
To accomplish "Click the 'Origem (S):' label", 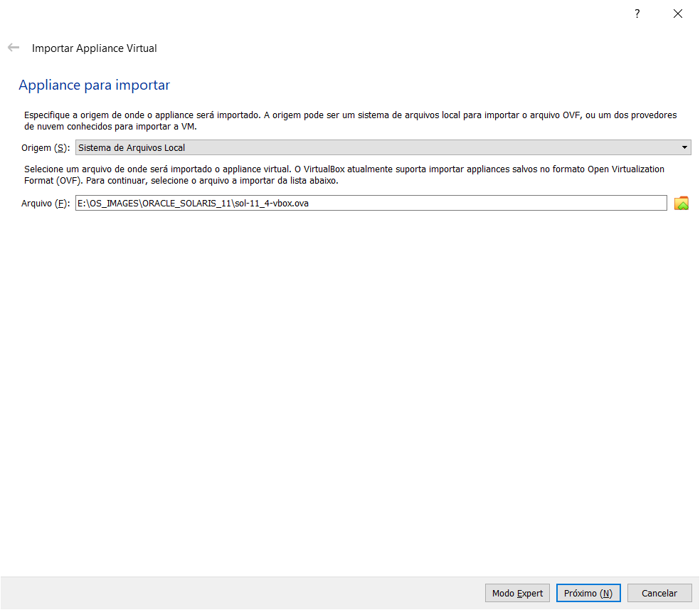I will point(46,148).
